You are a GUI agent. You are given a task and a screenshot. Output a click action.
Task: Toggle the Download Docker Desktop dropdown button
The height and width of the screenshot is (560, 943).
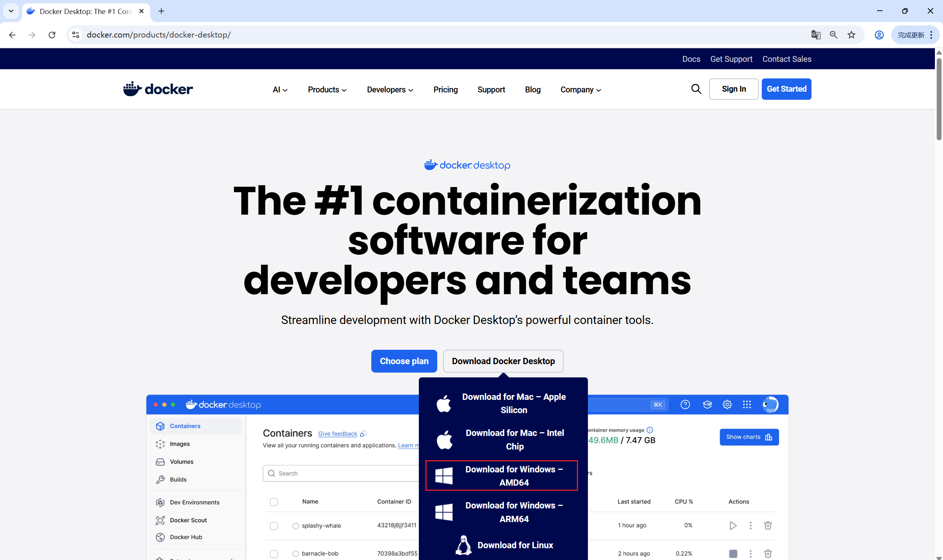click(x=503, y=361)
